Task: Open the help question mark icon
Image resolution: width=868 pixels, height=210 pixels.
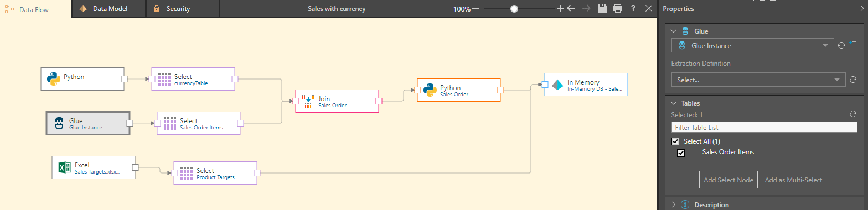Action: tap(633, 9)
